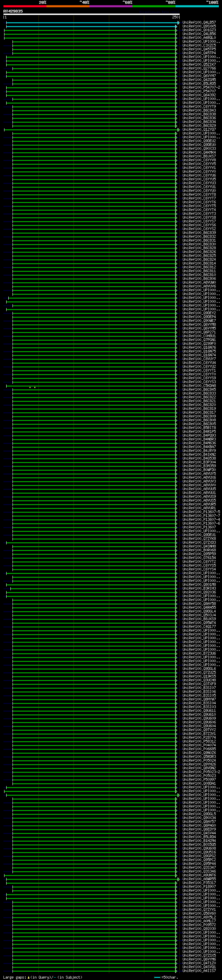Screen dimensions: 222x980
Task: Open hit UniRef100_P13607-5
Action: click(x=201, y=512)
